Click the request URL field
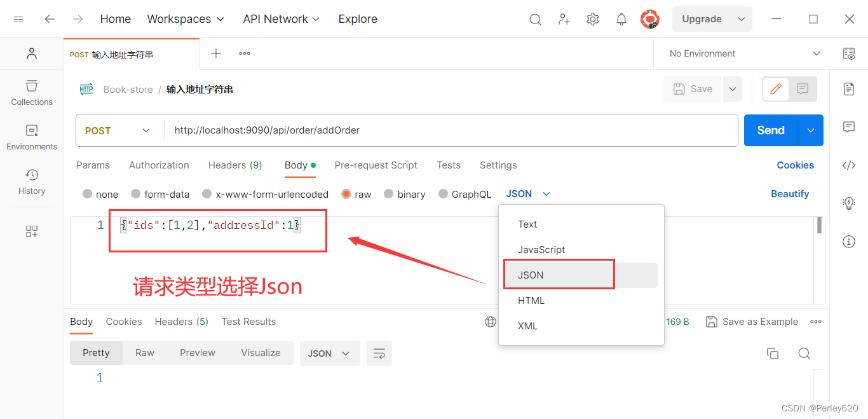 [451, 130]
